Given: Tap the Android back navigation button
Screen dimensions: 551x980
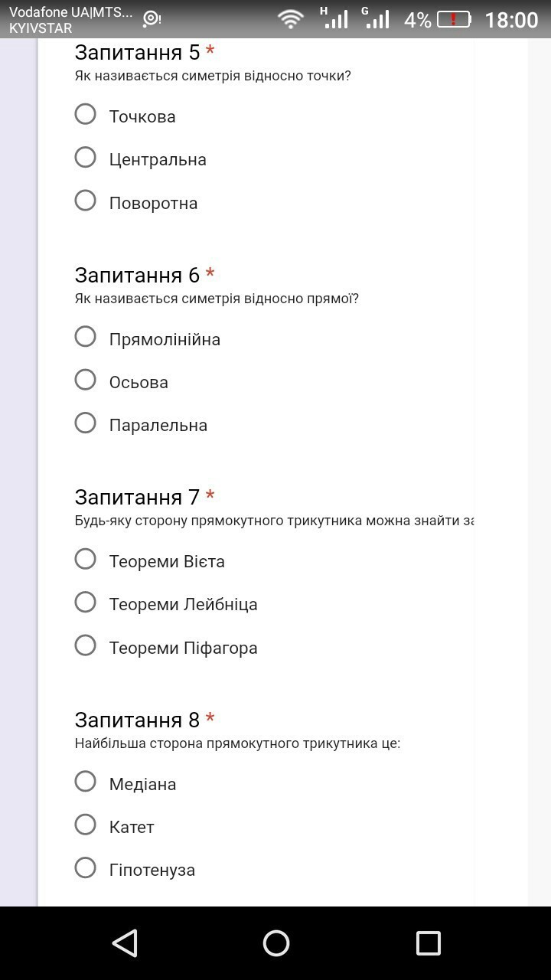Looking at the screenshot, I should tap(125, 943).
